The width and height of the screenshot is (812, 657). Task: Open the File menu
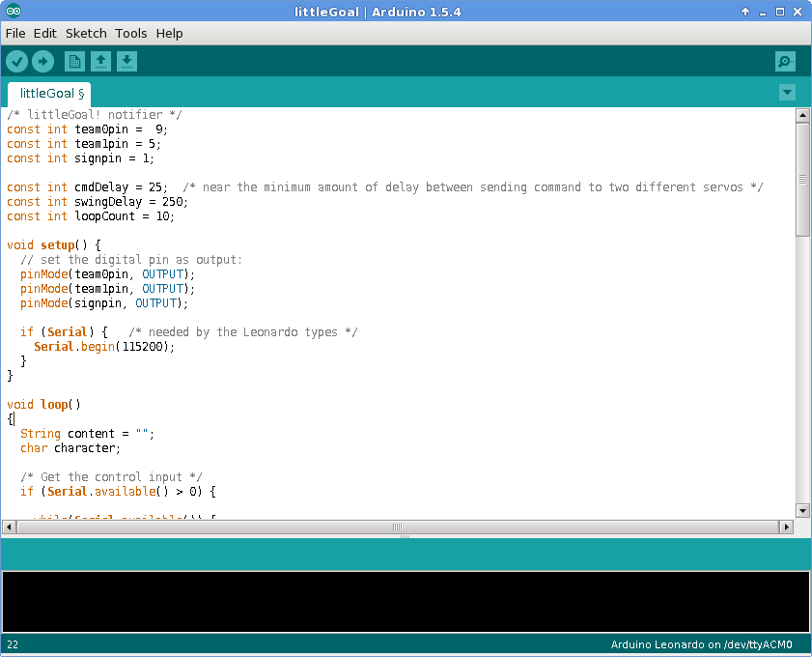(x=15, y=33)
